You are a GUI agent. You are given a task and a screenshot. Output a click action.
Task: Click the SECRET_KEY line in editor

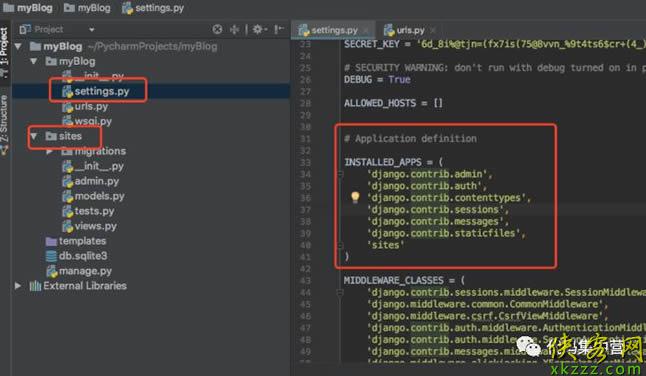[495, 44]
